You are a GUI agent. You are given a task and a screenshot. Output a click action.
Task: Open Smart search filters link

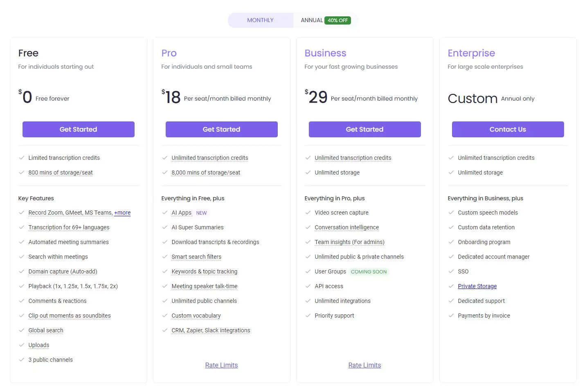click(196, 257)
